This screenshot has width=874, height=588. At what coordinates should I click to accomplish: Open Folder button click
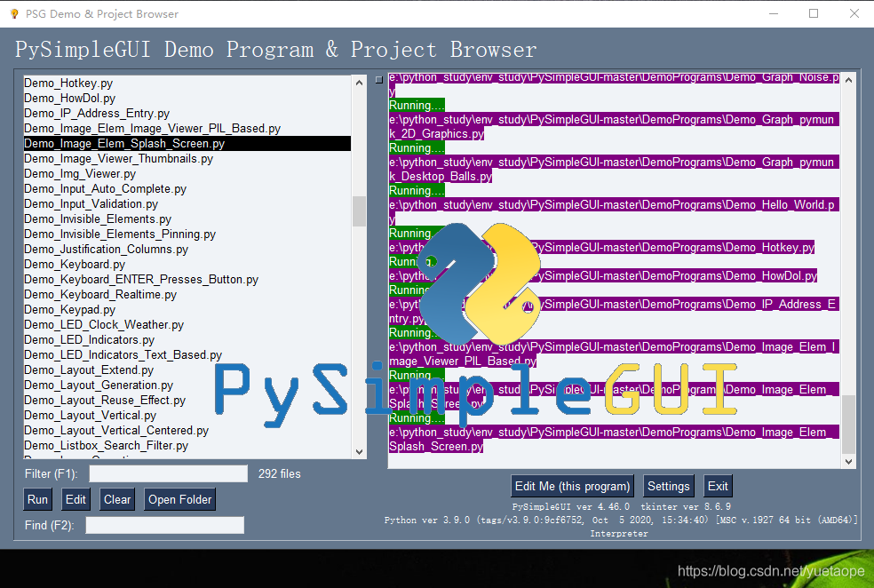pyautogui.click(x=180, y=499)
